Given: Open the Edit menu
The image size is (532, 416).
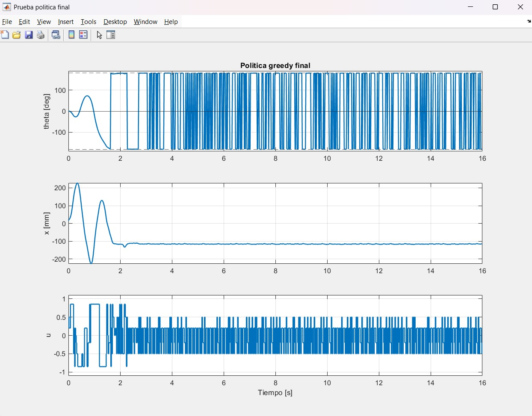Looking at the screenshot, I should tap(24, 22).
